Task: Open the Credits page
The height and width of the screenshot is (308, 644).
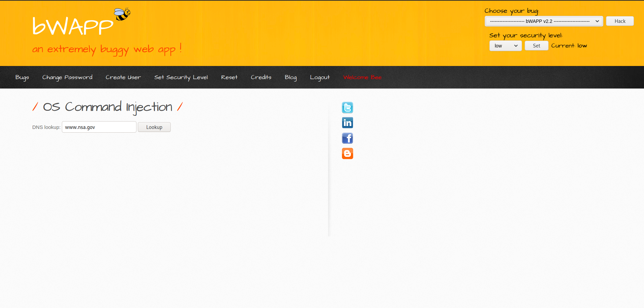Action: click(261, 77)
